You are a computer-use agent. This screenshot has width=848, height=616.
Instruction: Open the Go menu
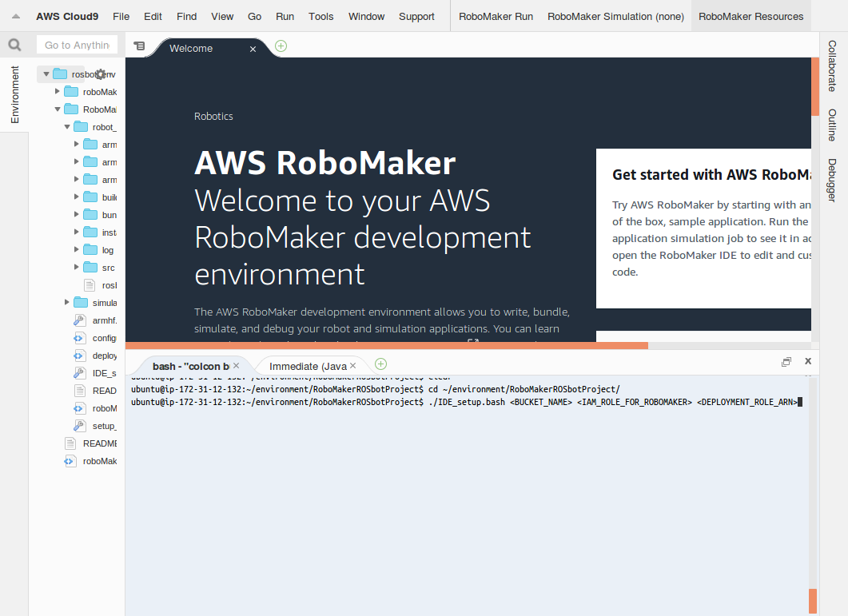tap(254, 16)
